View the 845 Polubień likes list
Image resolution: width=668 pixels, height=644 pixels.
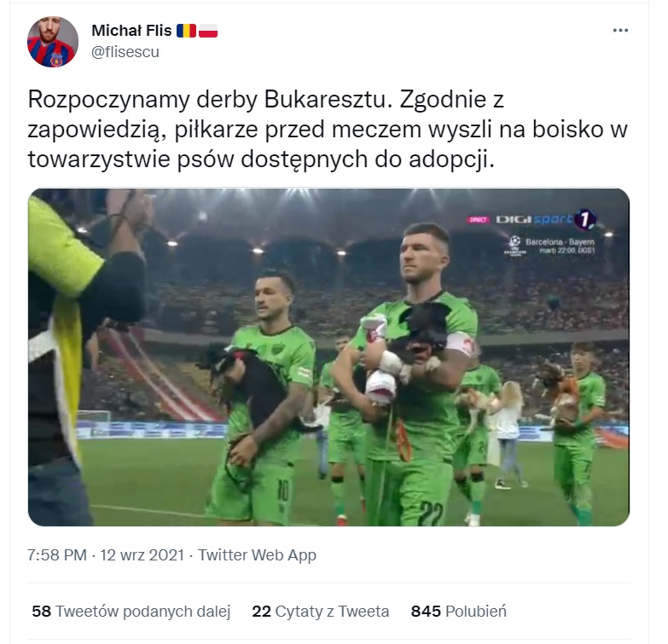click(x=458, y=611)
